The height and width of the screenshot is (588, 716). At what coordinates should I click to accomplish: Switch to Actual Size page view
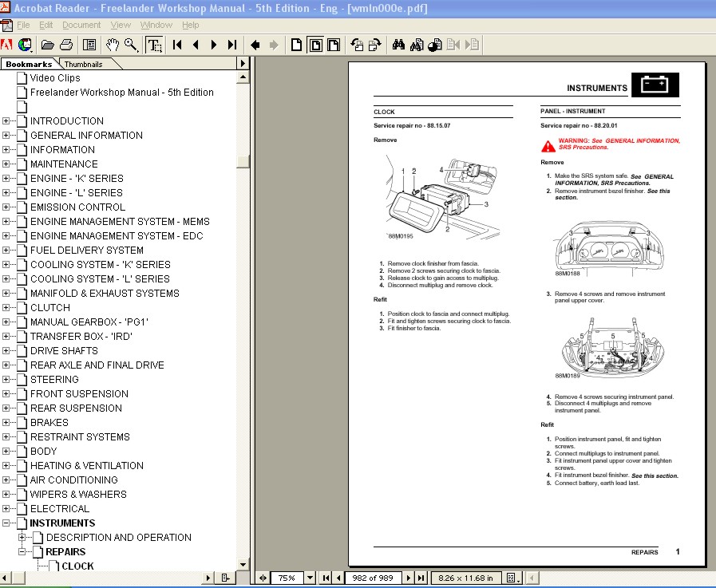tap(296, 45)
